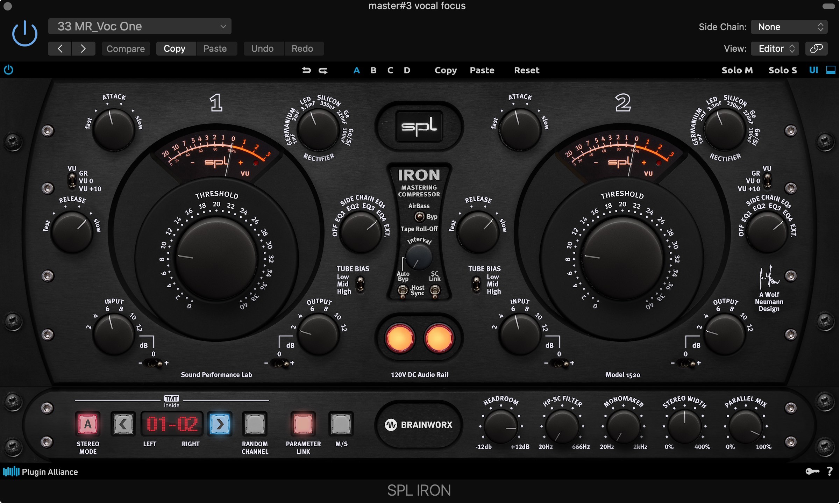Viewport: 840px width, 504px height.
Task: Open the View Editor dropdown
Action: (776, 49)
